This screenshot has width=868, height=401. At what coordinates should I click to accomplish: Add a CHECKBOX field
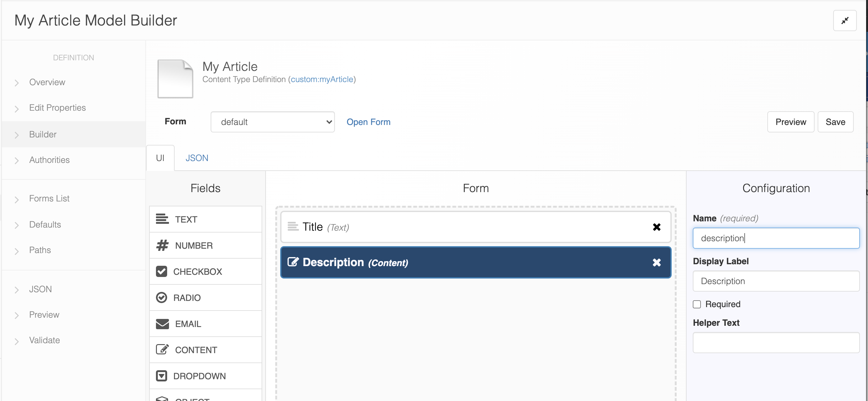pos(206,271)
